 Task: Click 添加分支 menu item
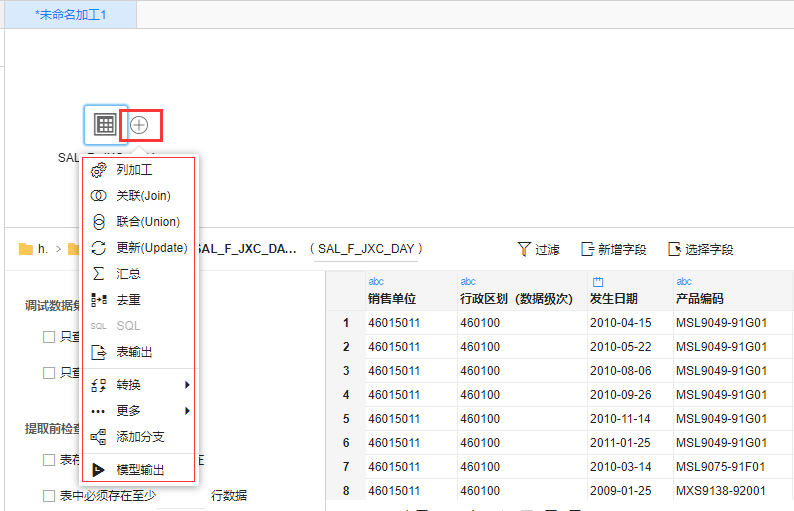coord(140,437)
